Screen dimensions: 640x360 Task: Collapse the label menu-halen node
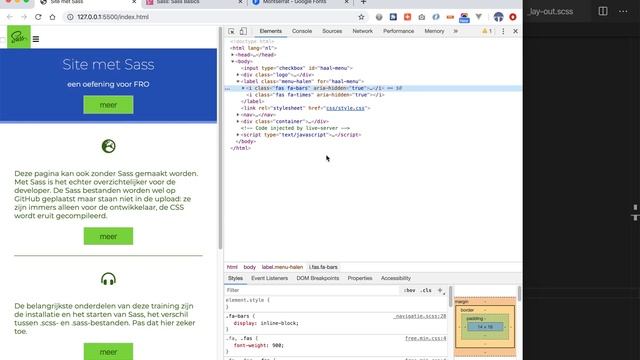238,82
